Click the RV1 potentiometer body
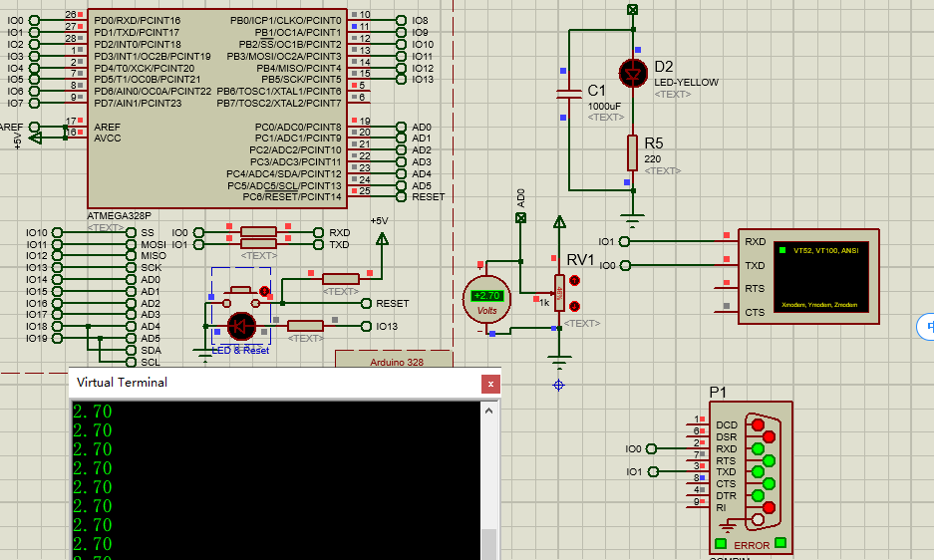This screenshot has height=560, width=934. pos(559,293)
